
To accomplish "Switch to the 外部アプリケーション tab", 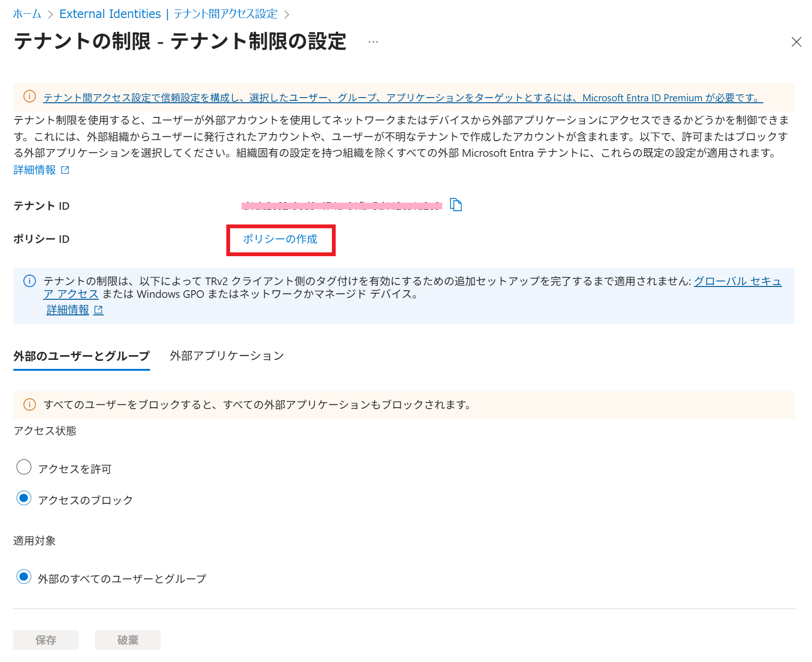I will point(226,355).
